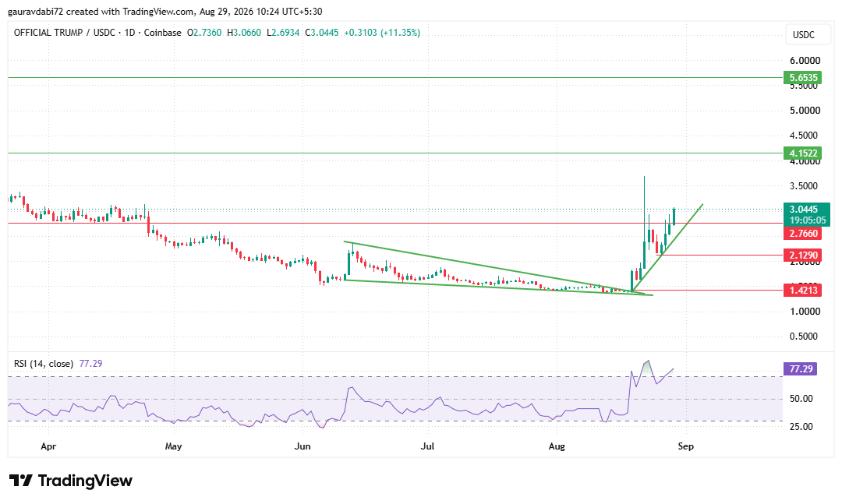Click the 3.5000 price axis tick

pyautogui.click(x=805, y=186)
